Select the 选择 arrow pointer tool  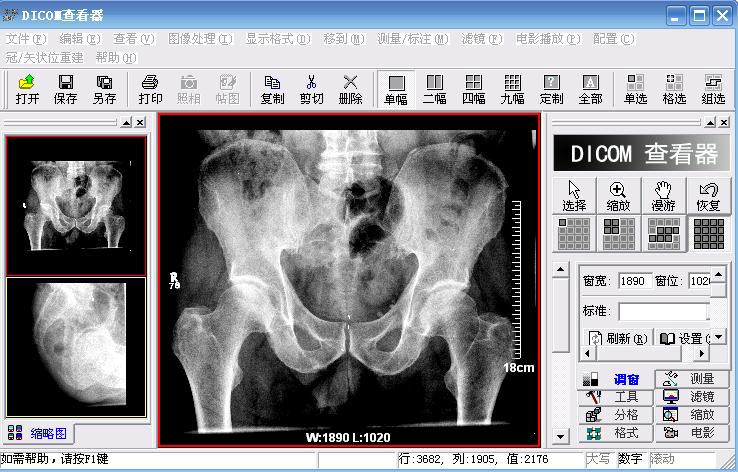[574, 196]
